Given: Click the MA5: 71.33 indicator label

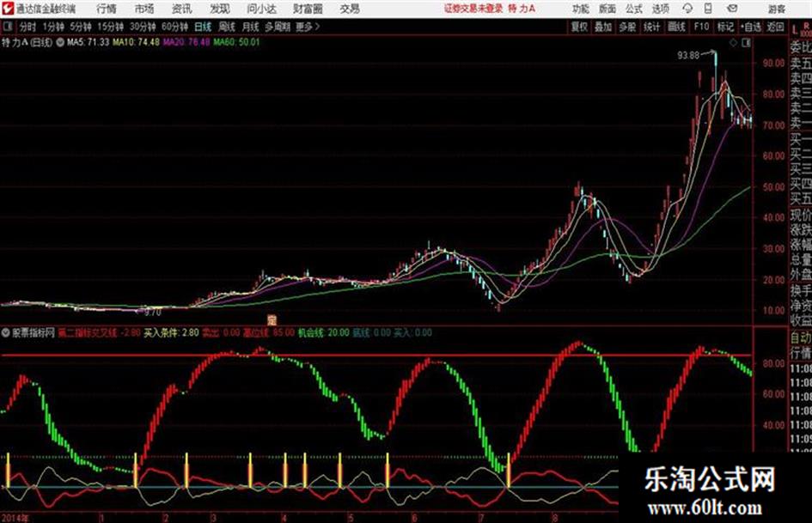Looking at the screenshot, I should [88, 42].
